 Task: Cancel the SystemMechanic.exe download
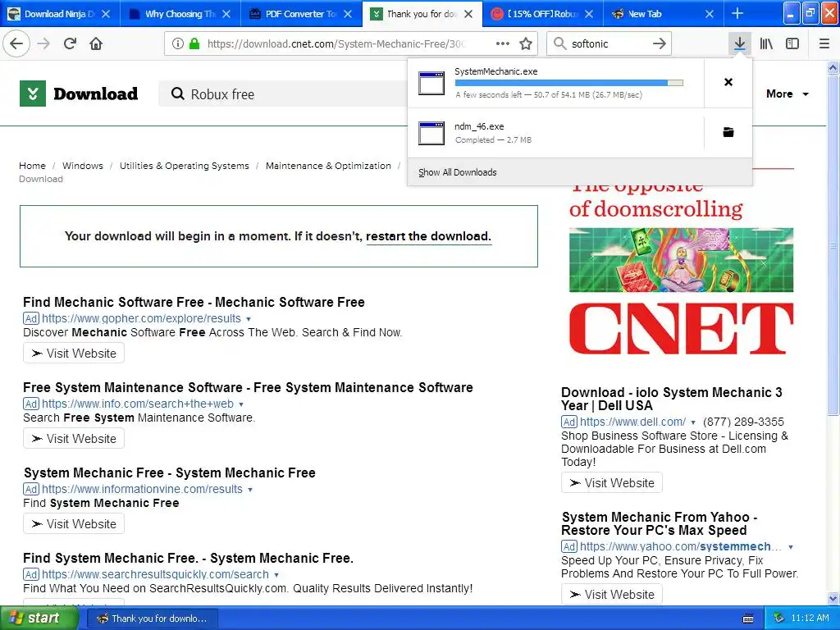click(x=728, y=82)
